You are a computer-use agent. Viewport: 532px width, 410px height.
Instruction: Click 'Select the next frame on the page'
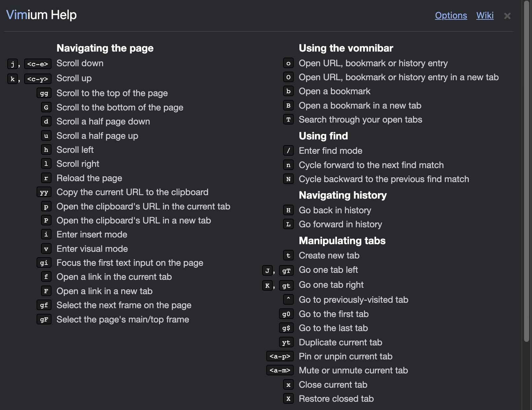point(124,305)
